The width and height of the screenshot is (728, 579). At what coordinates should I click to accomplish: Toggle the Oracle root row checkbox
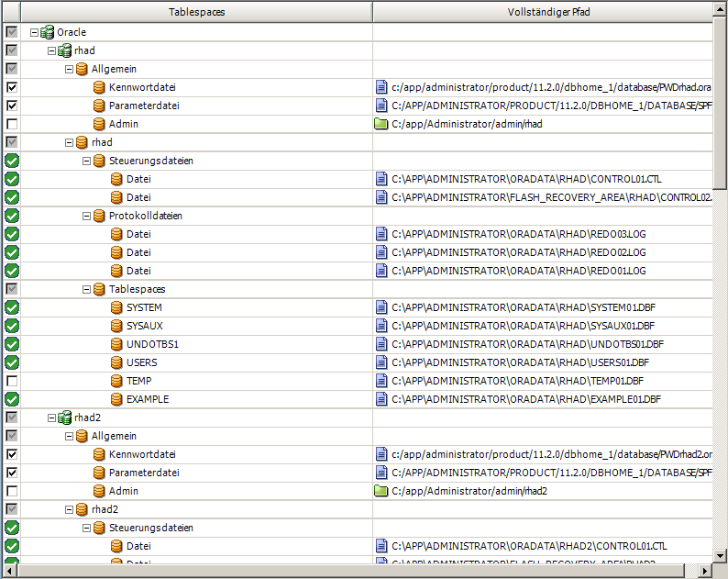tap(12, 32)
